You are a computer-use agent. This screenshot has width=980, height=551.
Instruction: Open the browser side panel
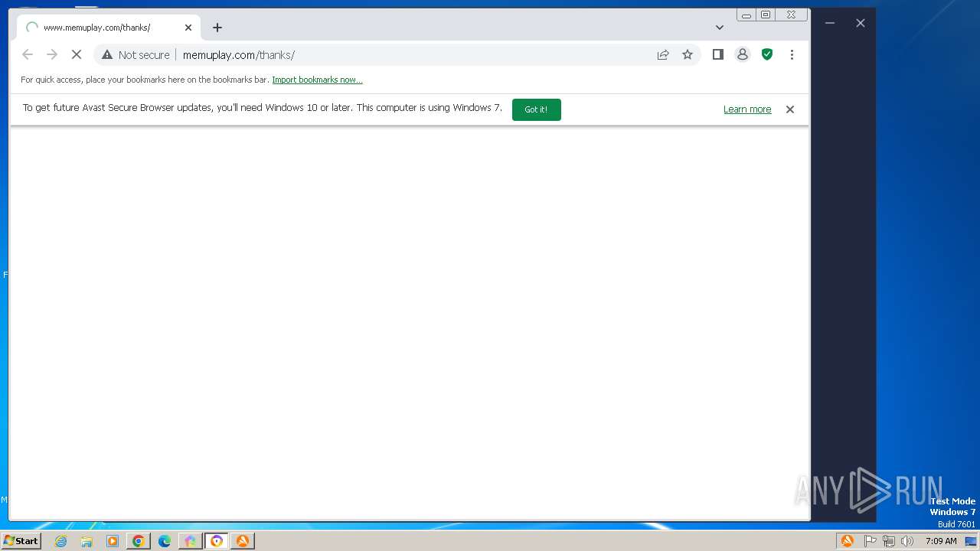(718, 54)
